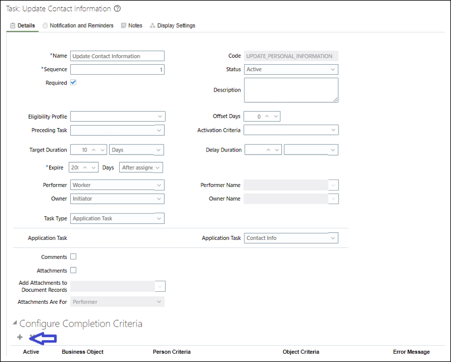Image resolution: width=451 pixels, height=362 pixels.
Task: Open the Task Type dropdown
Action: pyautogui.click(x=117, y=218)
